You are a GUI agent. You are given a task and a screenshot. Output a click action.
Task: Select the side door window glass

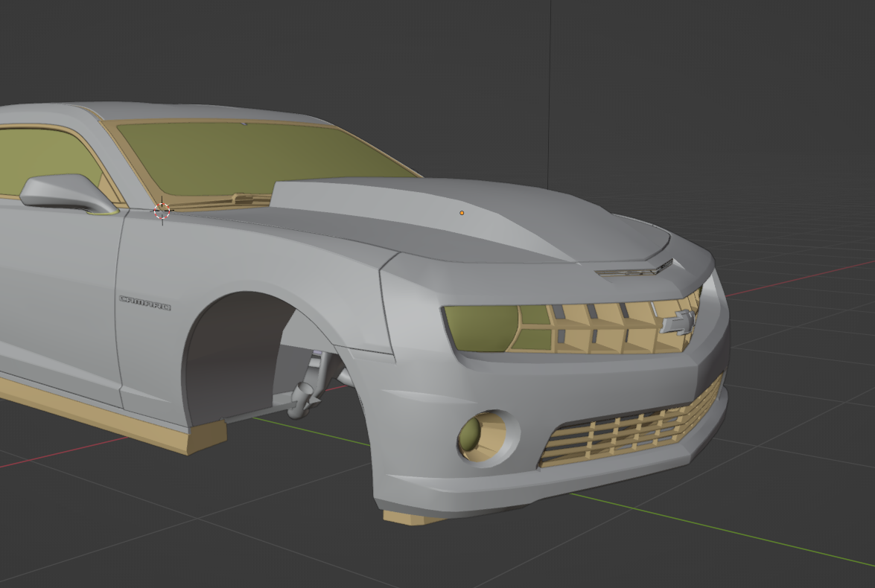tap(48, 162)
